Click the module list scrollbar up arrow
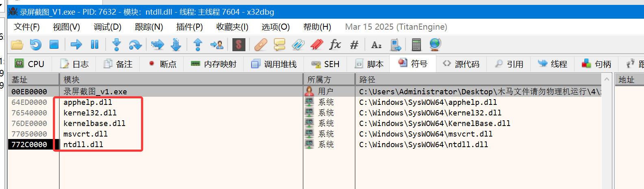 (x=607, y=79)
